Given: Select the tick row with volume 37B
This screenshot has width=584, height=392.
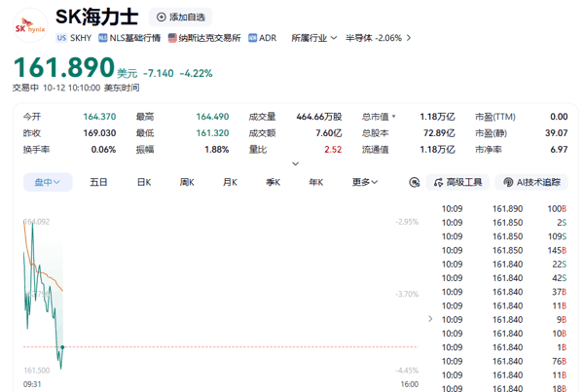Looking at the screenshot, I should pos(504,292).
